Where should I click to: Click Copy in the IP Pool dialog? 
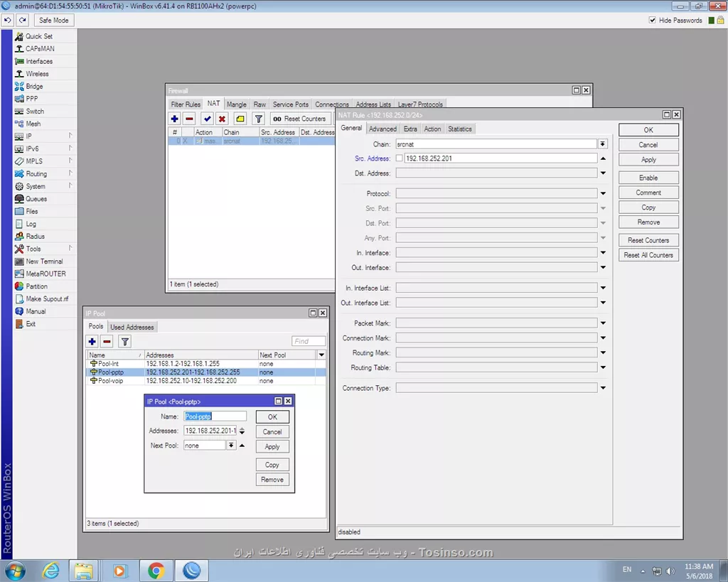tap(272, 465)
